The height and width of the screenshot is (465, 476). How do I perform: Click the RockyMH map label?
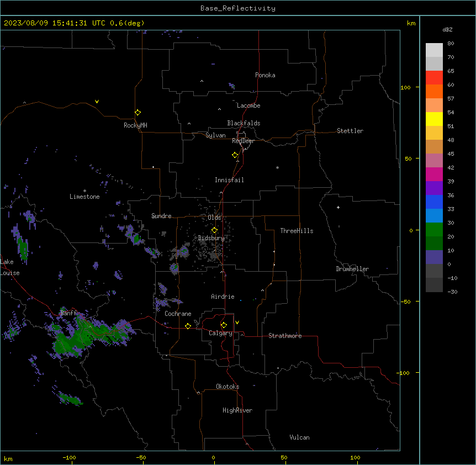(135, 125)
